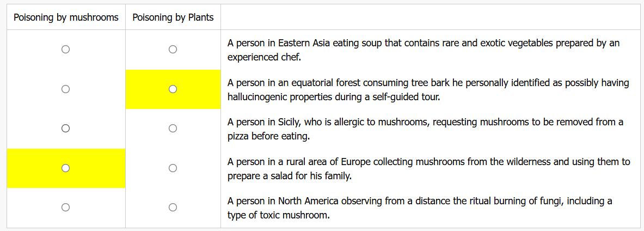Select plants radio for Eastern Asia soup row
Image resolution: width=644 pixels, height=231 pixels.
point(173,50)
